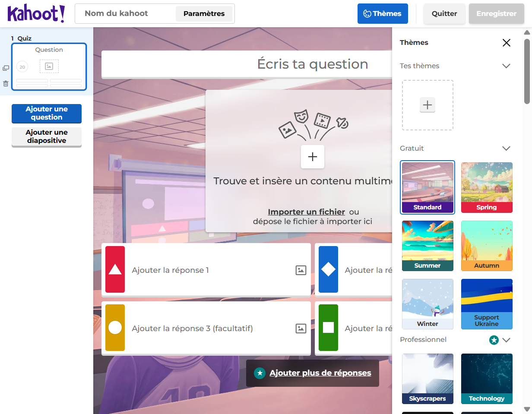Select the Skyscrapers theme
The height and width of the screenshot is (414, 532).
click(x=427, y=379)
